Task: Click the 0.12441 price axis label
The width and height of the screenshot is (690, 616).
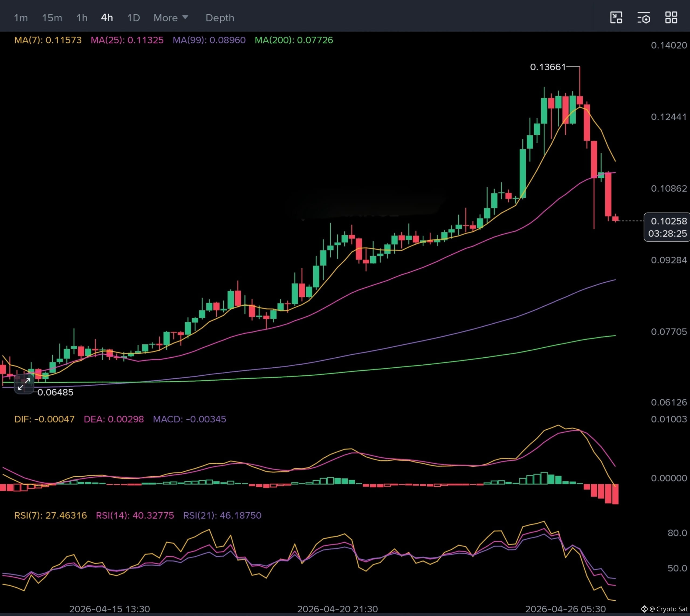Action: point(669,117)
